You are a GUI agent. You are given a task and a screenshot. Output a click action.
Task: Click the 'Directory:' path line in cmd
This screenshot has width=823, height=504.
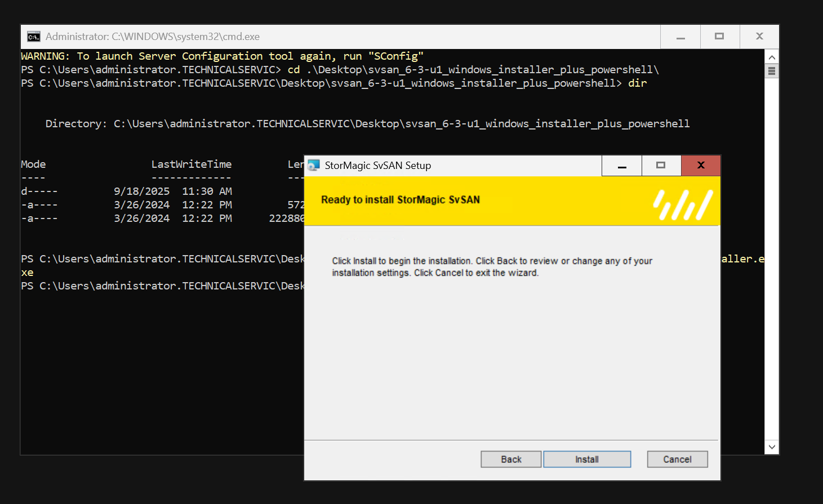click(367, 124)
